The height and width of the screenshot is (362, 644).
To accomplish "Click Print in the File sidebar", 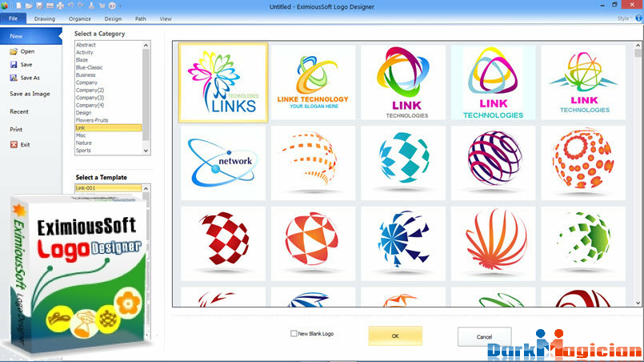I will 16,129.
